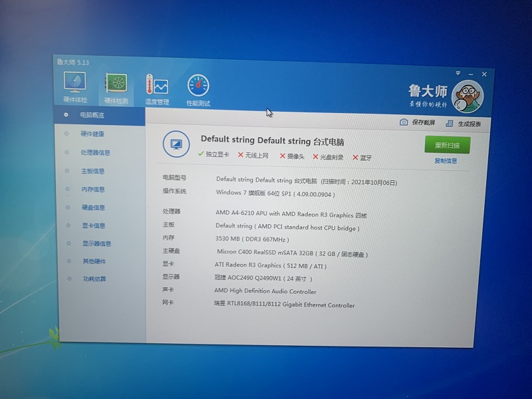Image resolution: width=532 pixels, height=399 pixels.
Task: Click the 'Windows 7 旗舰版 64位 SP1' text
Action: pos(253,193)
